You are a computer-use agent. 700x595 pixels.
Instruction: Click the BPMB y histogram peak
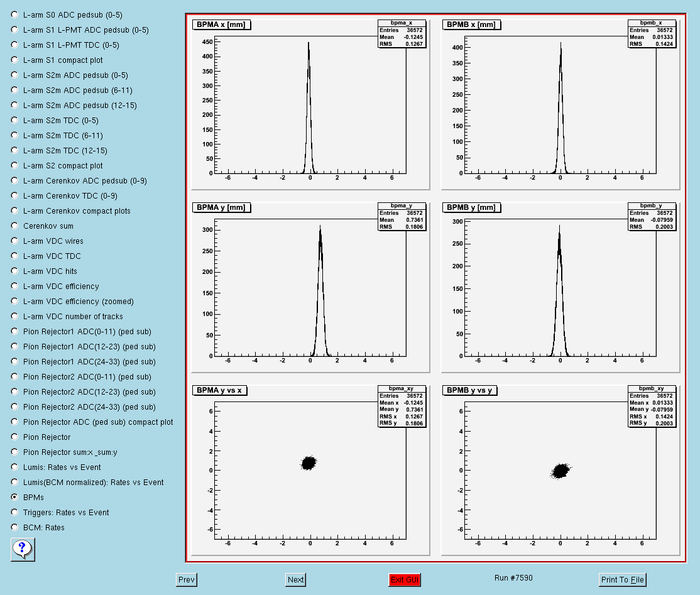click(559, 290)
